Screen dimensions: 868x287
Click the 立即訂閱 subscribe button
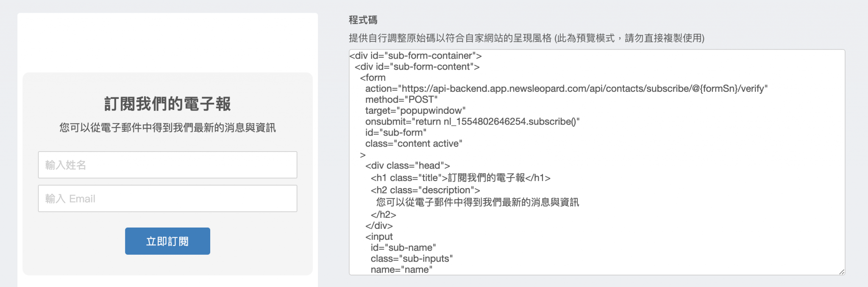167,241
